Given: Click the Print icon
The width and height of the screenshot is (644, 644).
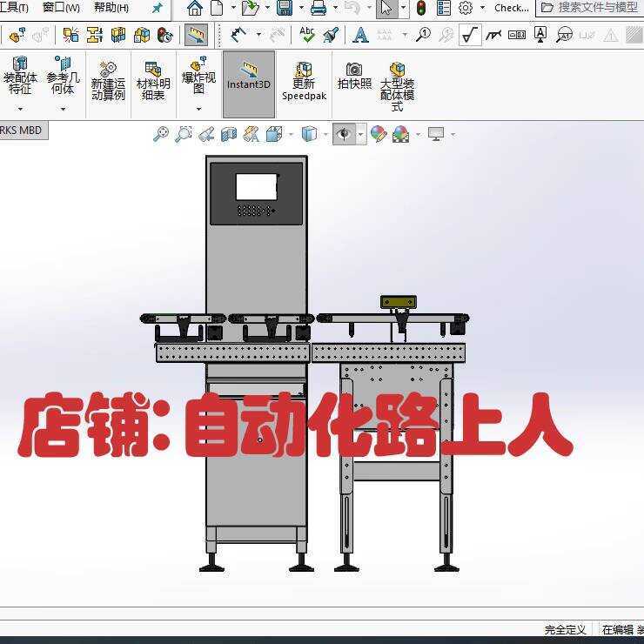Looking at the screenshot, I should 319,9.
